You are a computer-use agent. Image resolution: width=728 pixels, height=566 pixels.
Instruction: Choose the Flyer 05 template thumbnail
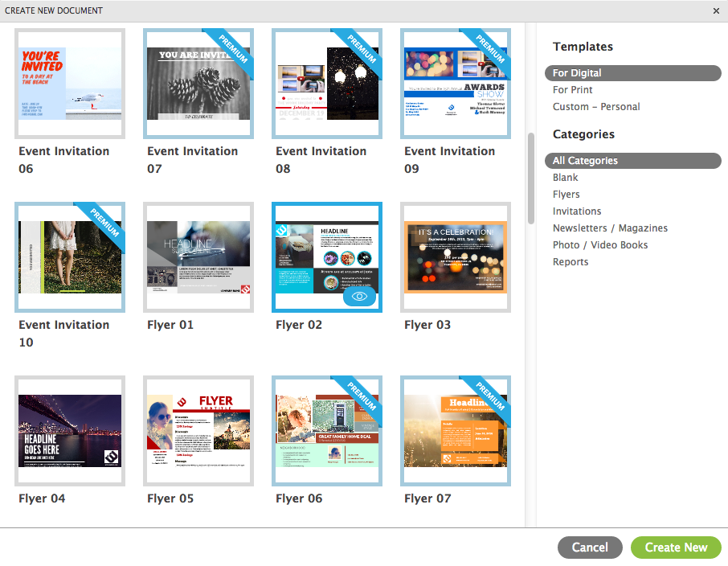tap(198, 431)
